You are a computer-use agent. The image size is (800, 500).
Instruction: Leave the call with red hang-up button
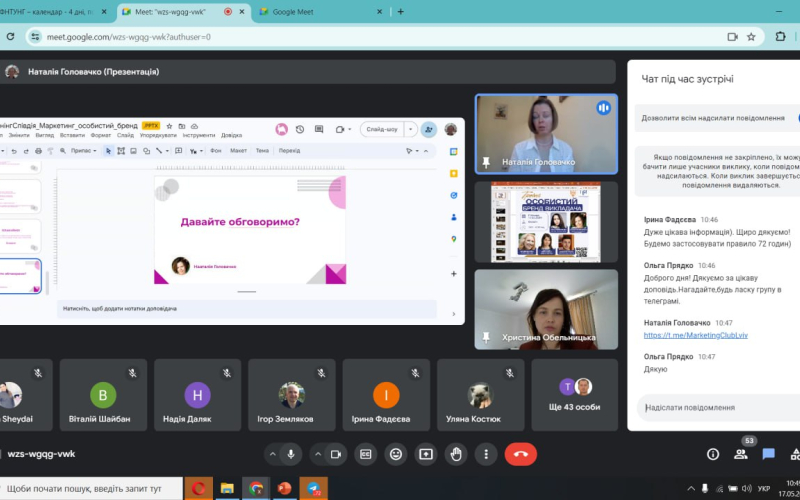(x=521, y=454)
